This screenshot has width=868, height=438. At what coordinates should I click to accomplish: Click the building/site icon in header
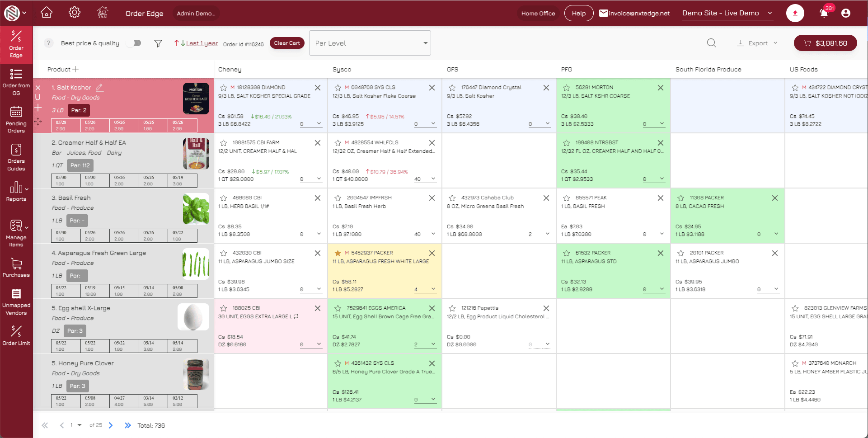tap(103, 13)
